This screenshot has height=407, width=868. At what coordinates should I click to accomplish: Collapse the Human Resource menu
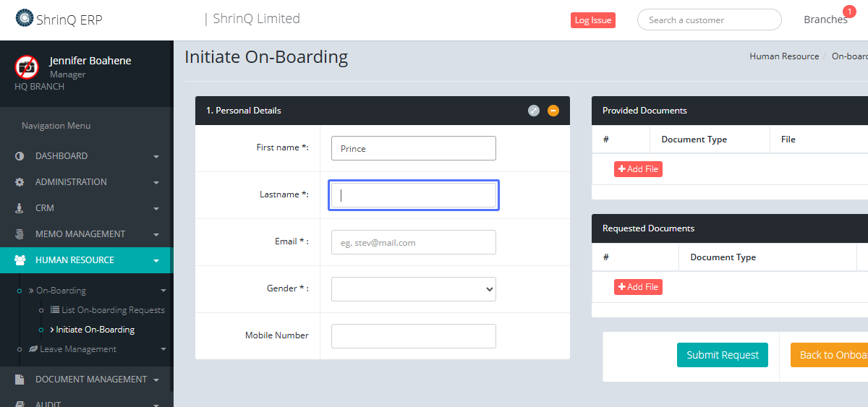click(156, 260)
